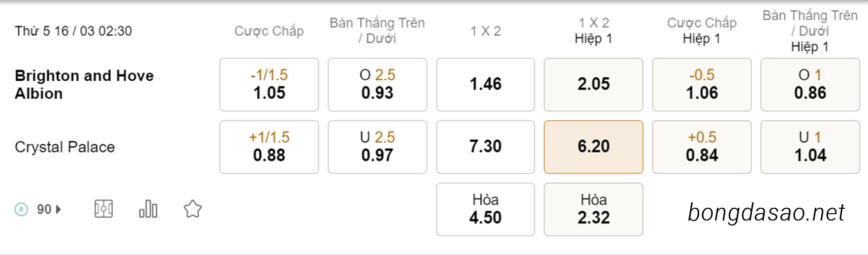868x255 pixels.
Task: Select full-time draw Hòa 4.50
Action: point(485,209)
